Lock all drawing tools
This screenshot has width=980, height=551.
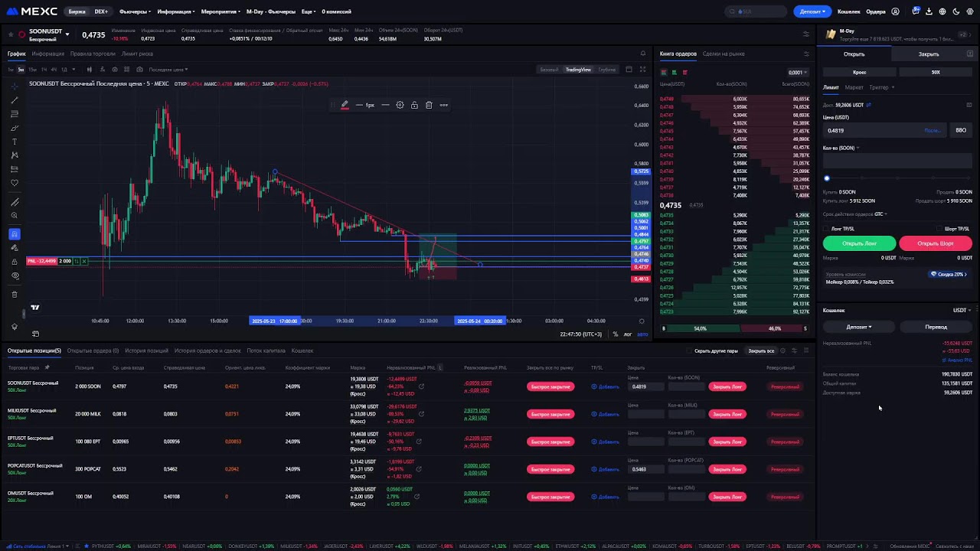click(15, 262)
